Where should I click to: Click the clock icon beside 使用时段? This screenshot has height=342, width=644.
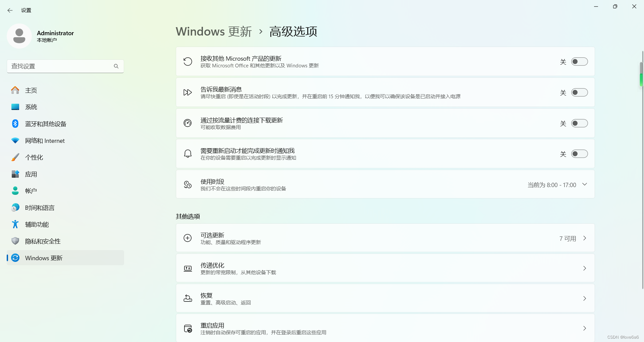pos(188,184)
